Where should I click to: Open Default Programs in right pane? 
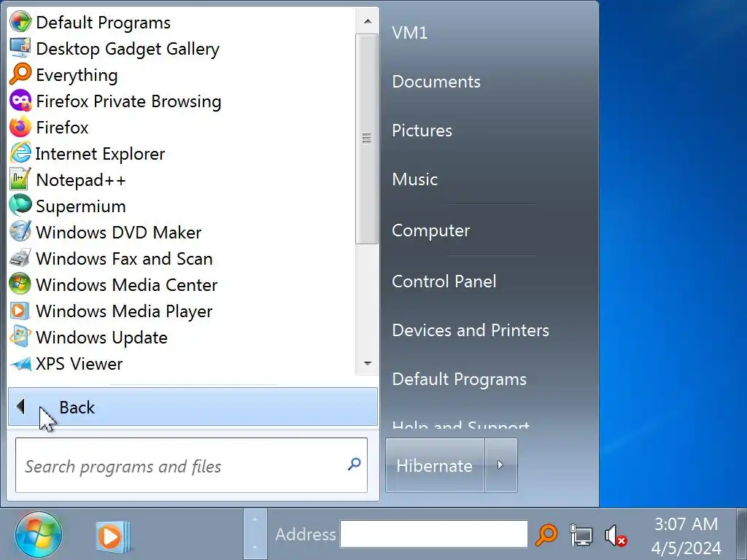coord(460,379)
